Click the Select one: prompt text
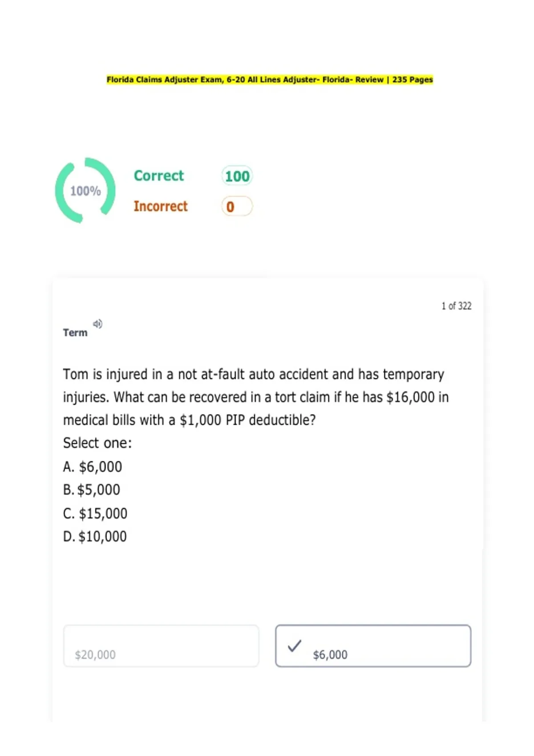Viewport: 534px width, 756px height. 97,443
